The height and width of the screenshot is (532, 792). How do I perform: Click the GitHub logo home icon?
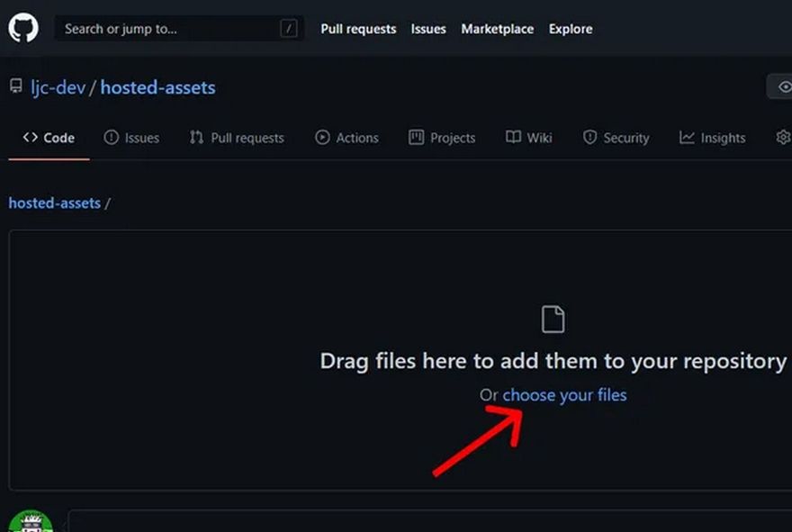(x=23, y=28)
